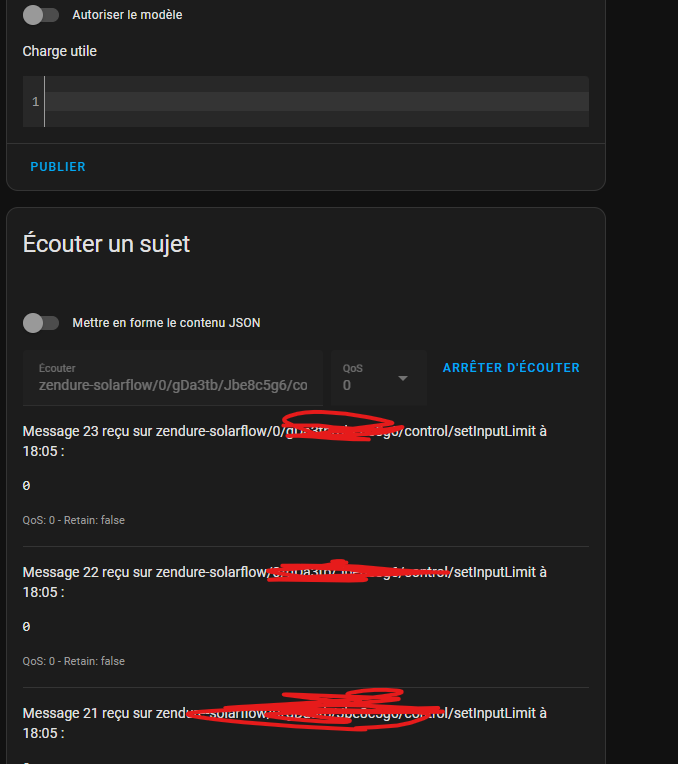Focus the Écouter topic field

(173, 378)
